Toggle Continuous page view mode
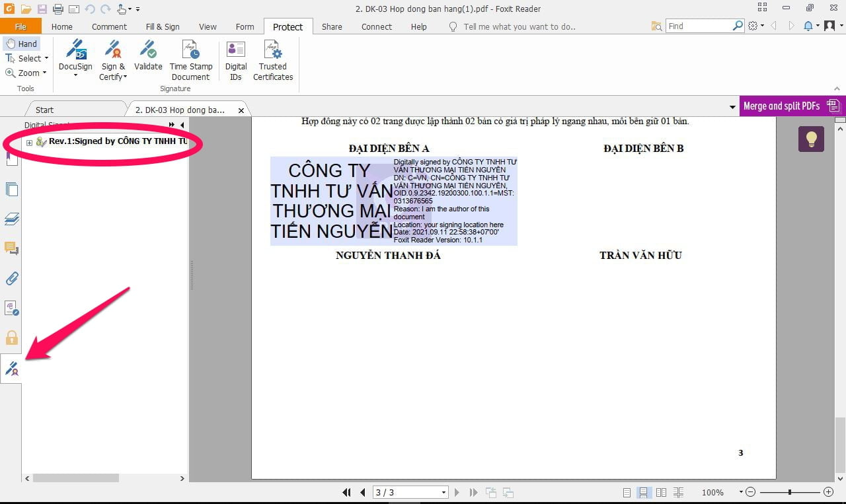 tap(644, 492)
